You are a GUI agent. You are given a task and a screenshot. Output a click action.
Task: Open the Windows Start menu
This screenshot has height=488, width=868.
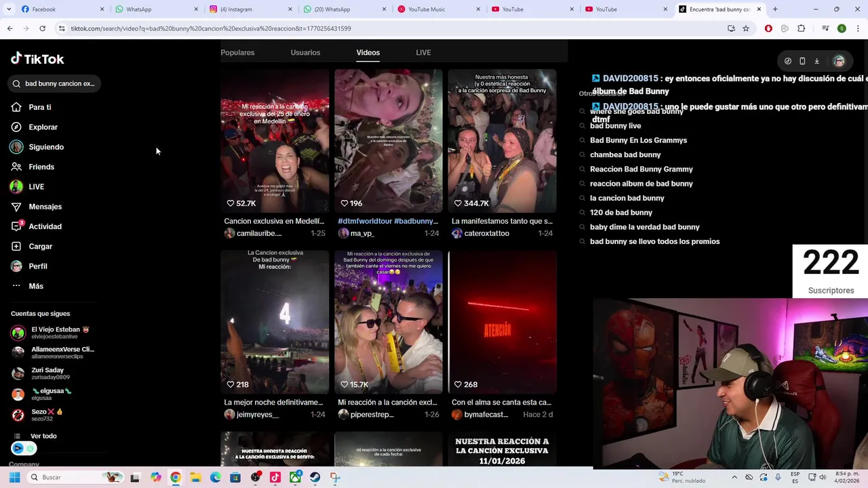14,477
